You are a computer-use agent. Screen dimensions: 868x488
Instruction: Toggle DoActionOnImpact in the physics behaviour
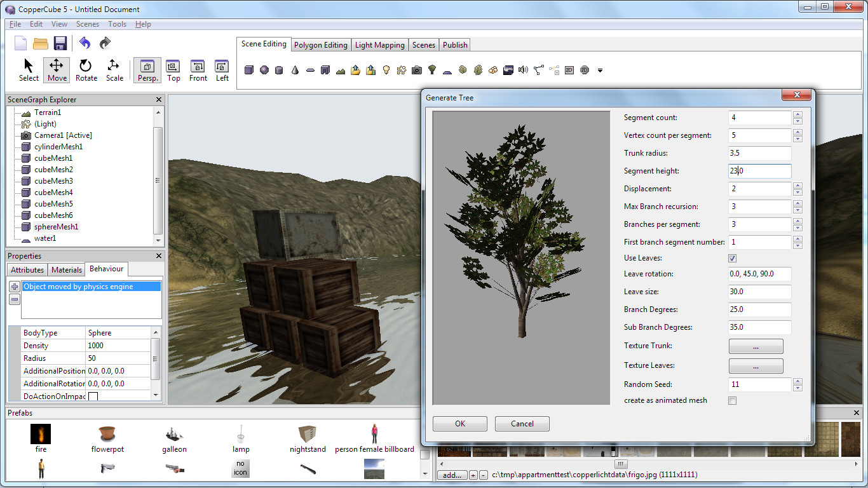click(x=92, y=395)
